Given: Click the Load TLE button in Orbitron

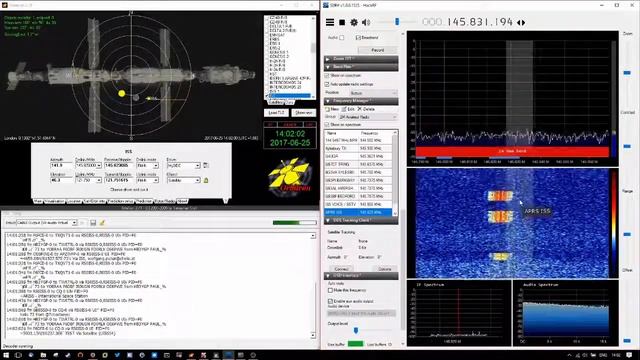Looking at the screenshot, I should coord(276,113).
